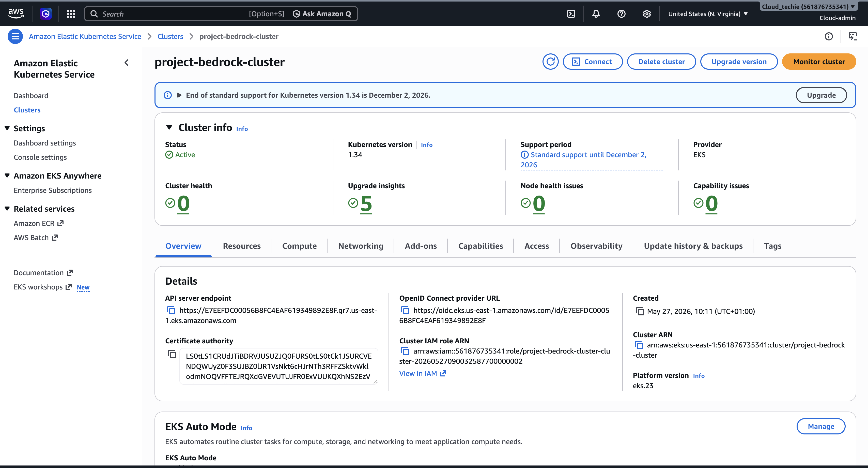Screen dimensions: 868x468
Task: Click the Monitor cluster button
Action: click(819, 62)
